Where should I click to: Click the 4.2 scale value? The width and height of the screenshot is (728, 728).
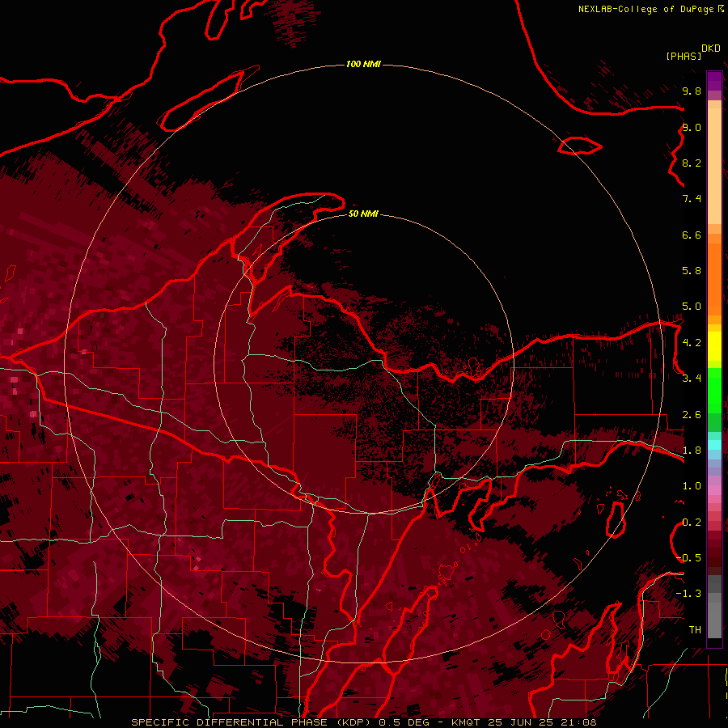(692, 343)
